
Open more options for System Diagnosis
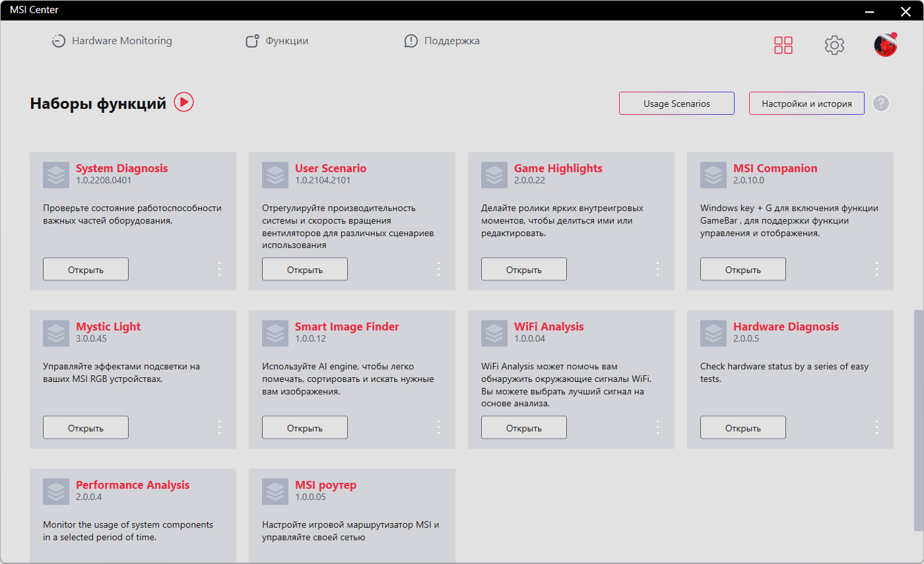point(220,269)
